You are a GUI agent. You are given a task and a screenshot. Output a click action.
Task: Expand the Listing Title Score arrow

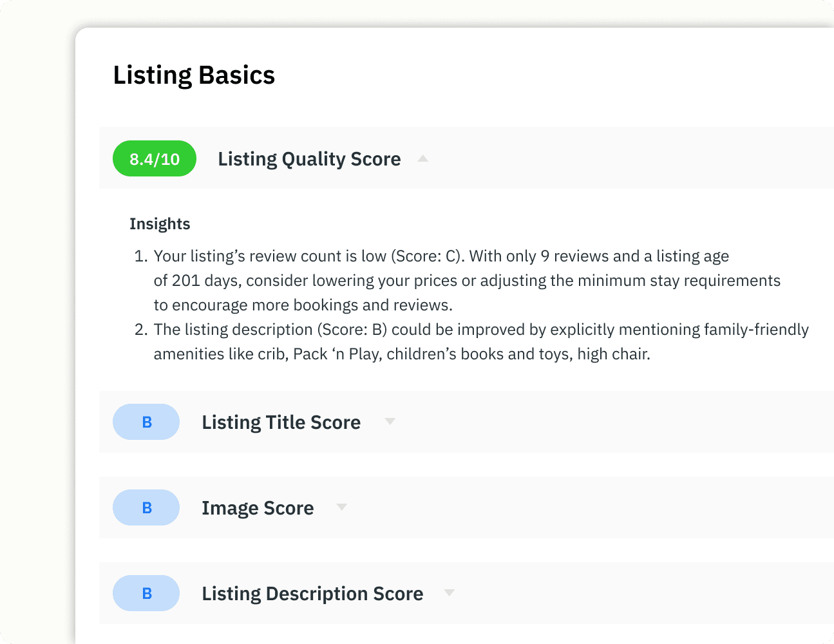click(390, 421)
